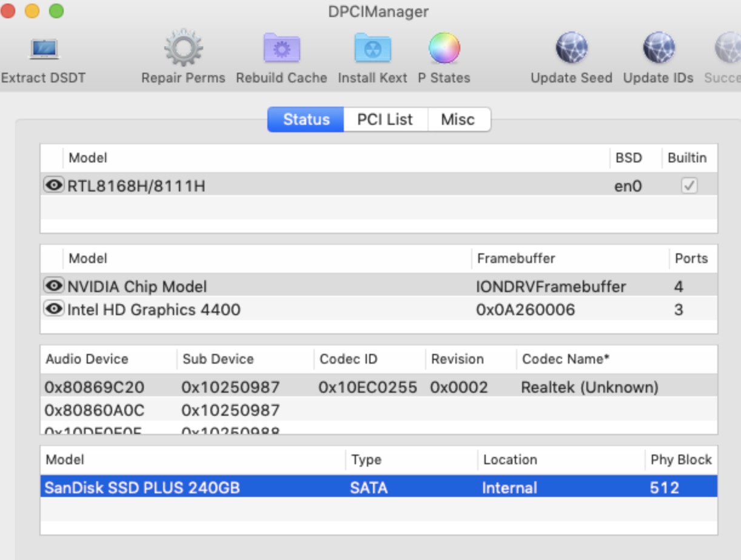Open the Rebuild Cache folder icon

pyautogui.click(x=281, y=50)
